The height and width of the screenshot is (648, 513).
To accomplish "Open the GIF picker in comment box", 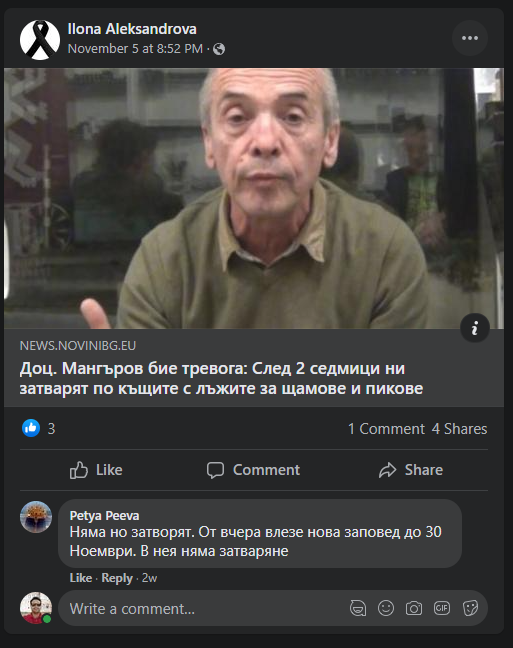I will point(441,608).
